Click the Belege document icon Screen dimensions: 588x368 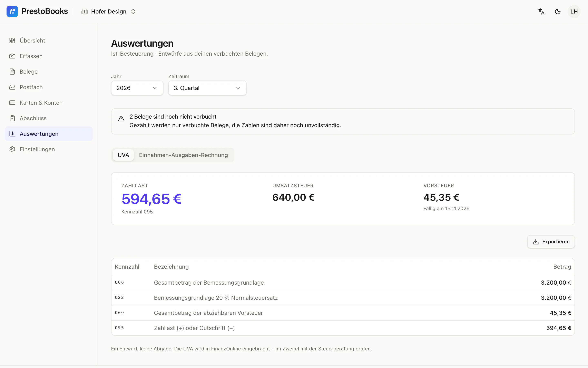point(12,72)
